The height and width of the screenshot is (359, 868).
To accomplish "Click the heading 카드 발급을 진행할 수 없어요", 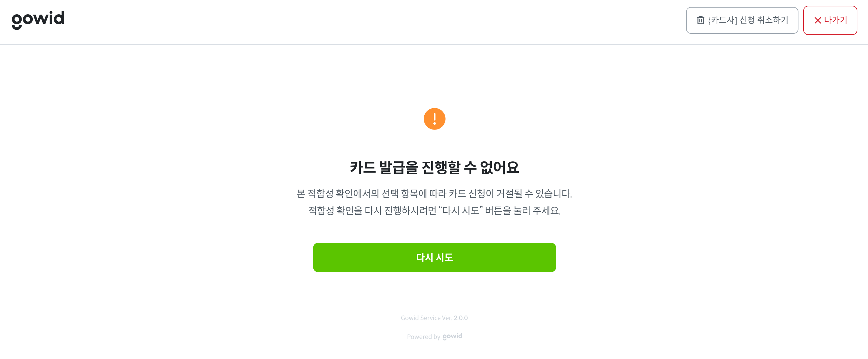I will 434,167.
